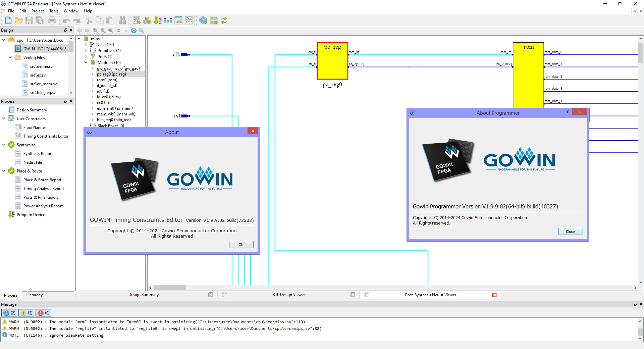This screenshot has width=644, height=349.
Task: Collapse the Modules (10) tree node
Action: click(x=86, y=62)
